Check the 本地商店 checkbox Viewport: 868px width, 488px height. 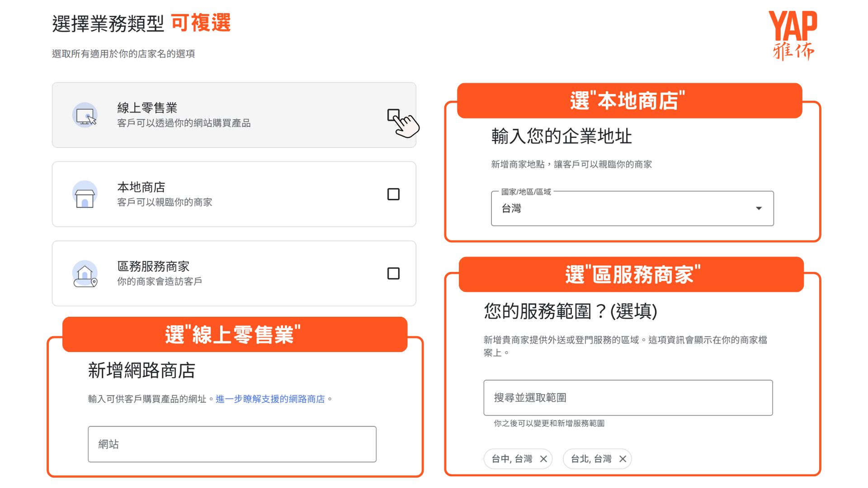point(393,194)
